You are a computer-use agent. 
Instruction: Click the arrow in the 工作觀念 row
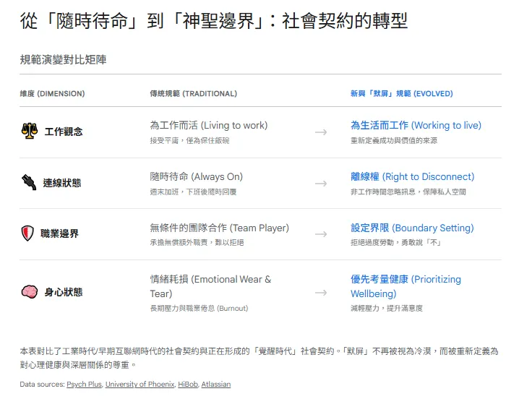coord(321,132)
